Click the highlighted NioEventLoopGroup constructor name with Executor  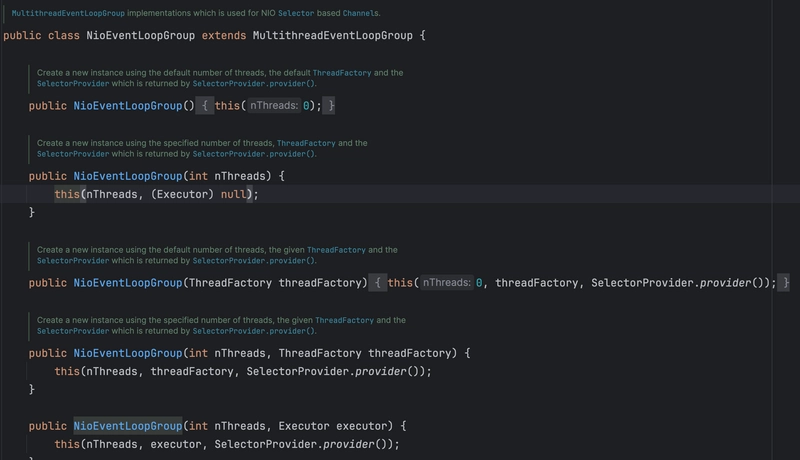[x=128, y=426]
